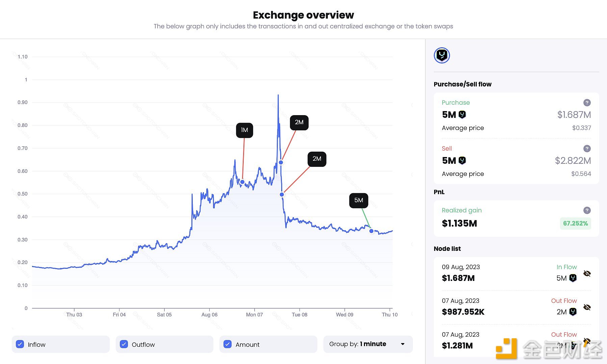
Task: Toggle the Outflow checkbox
Action: point(124,344)
